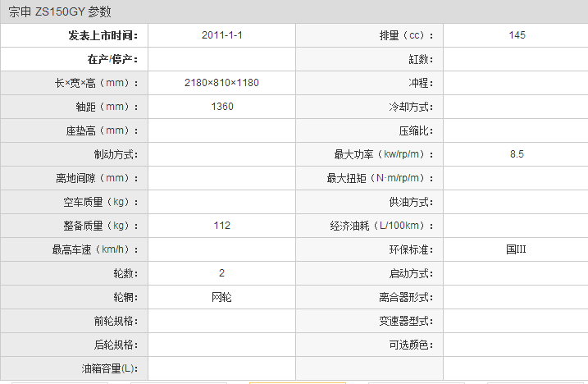Click the 冷却方式 label
Screen dimensions: 588x384
tap(411, 107)
